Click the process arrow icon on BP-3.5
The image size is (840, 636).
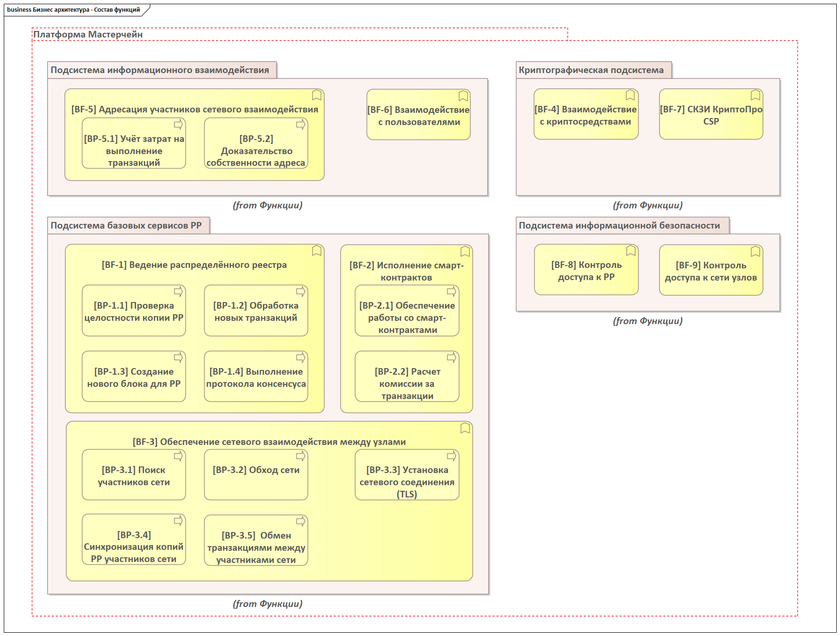[301, 521]
